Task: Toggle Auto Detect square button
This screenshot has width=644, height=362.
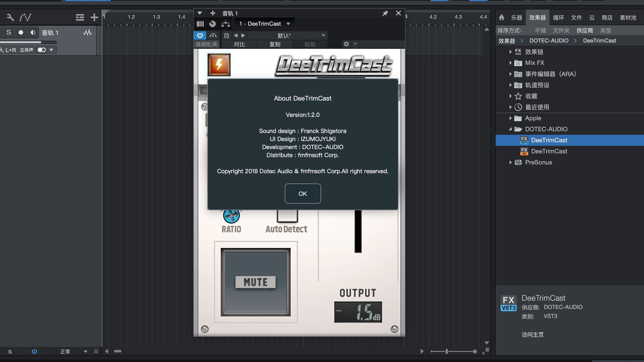Action: pyautogui.click(x=287, y=216)
